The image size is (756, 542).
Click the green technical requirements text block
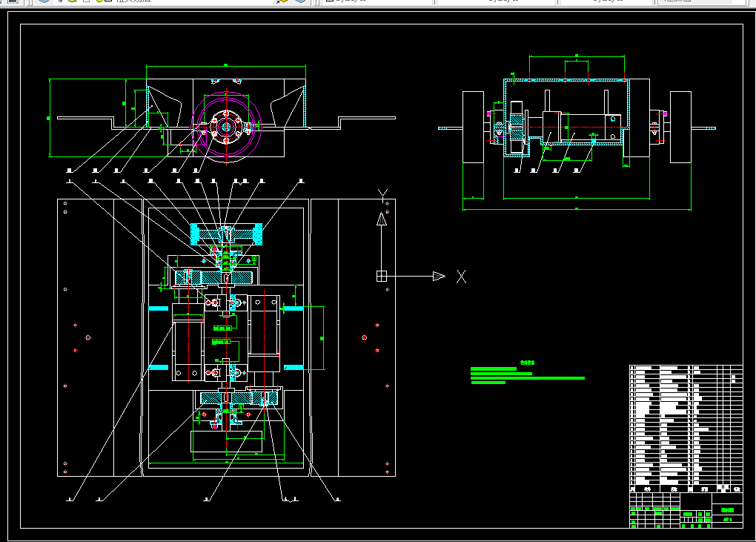tap(528, 373)
